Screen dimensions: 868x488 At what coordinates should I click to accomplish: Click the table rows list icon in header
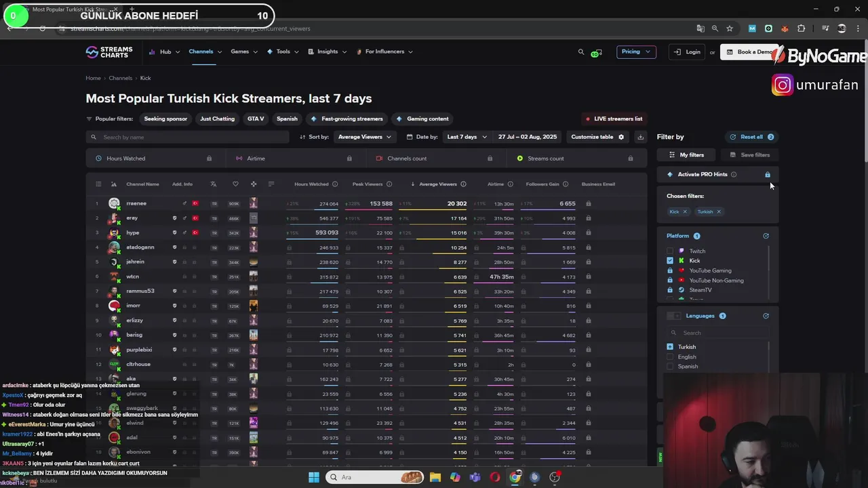98,184
